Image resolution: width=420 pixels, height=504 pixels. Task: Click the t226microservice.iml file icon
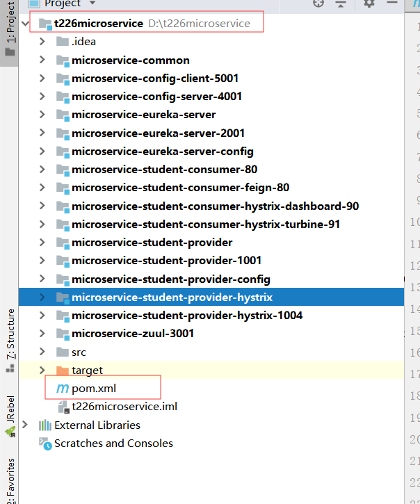tap(63, 407)
